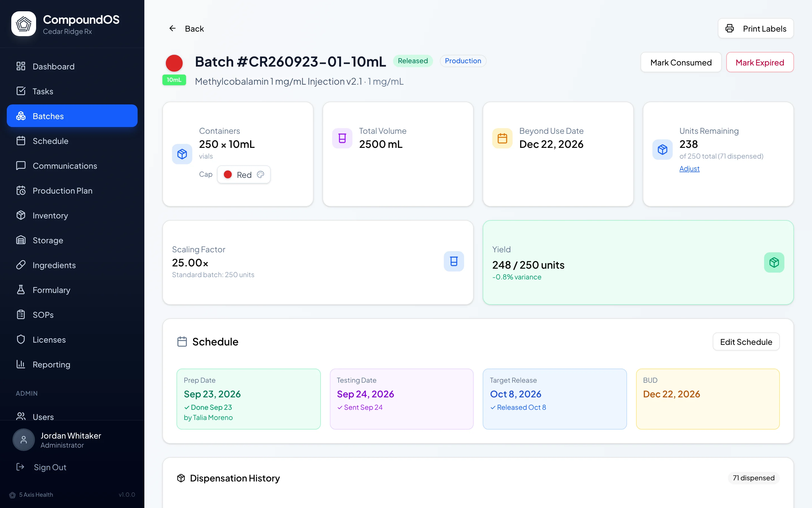Click the large red cap color circle
The width and height of the screenshot is (812, 508).
tap(174, 63)
